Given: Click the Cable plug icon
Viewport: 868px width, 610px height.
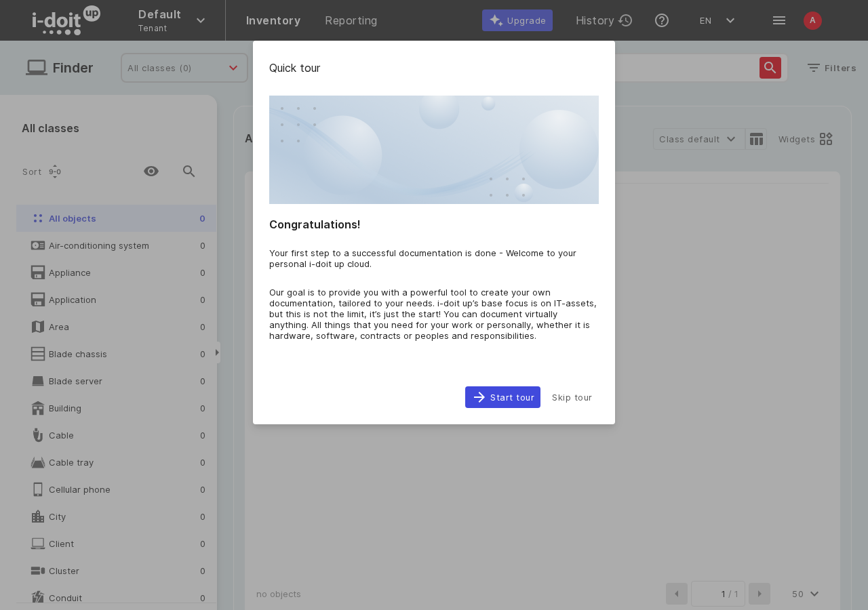Looking at the screenshot, I should [x=38, y=435].
